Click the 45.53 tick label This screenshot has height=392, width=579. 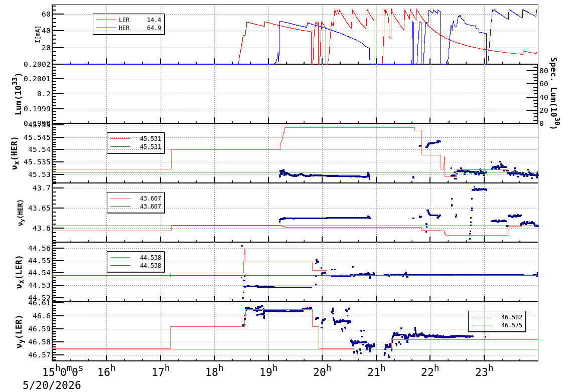coord(40,174)
